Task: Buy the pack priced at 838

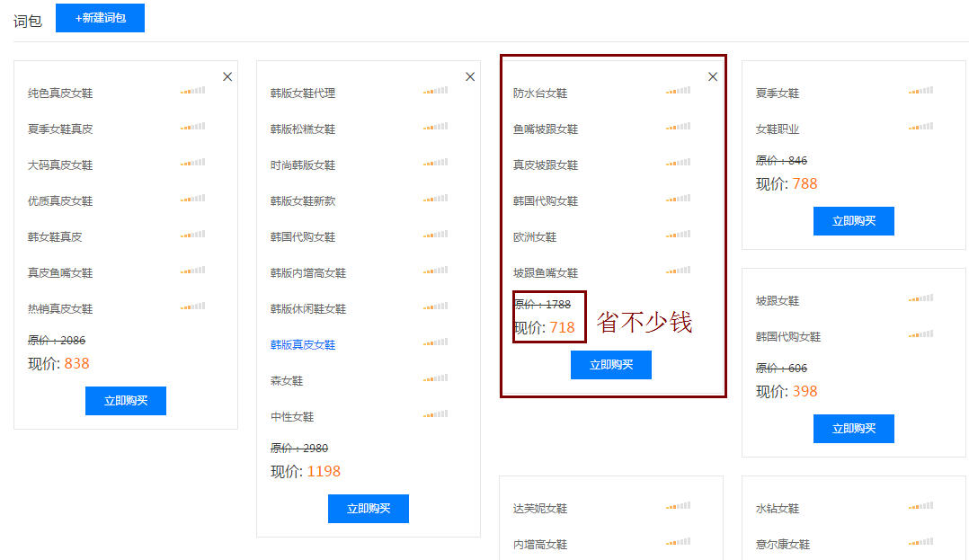Action: pyautogui.click(x=126, y=401)
